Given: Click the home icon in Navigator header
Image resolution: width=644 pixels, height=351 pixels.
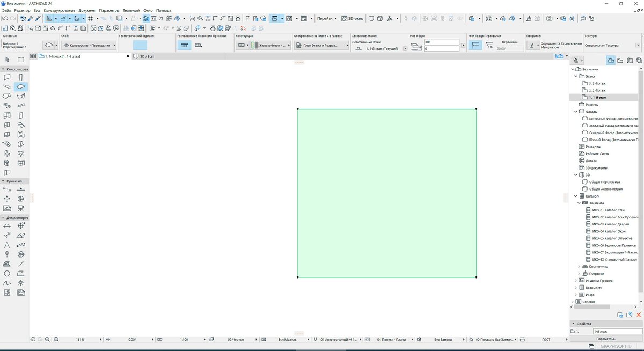Looking at the screenshot, I should [611, 60].
